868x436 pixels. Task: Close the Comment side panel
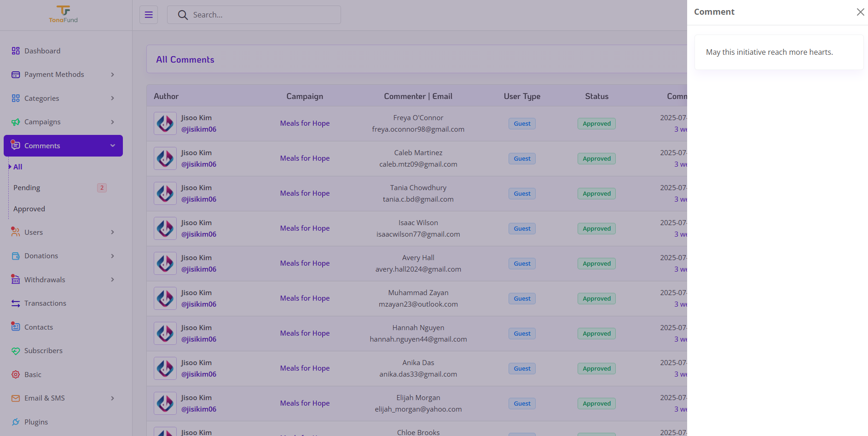click(860, 12)
